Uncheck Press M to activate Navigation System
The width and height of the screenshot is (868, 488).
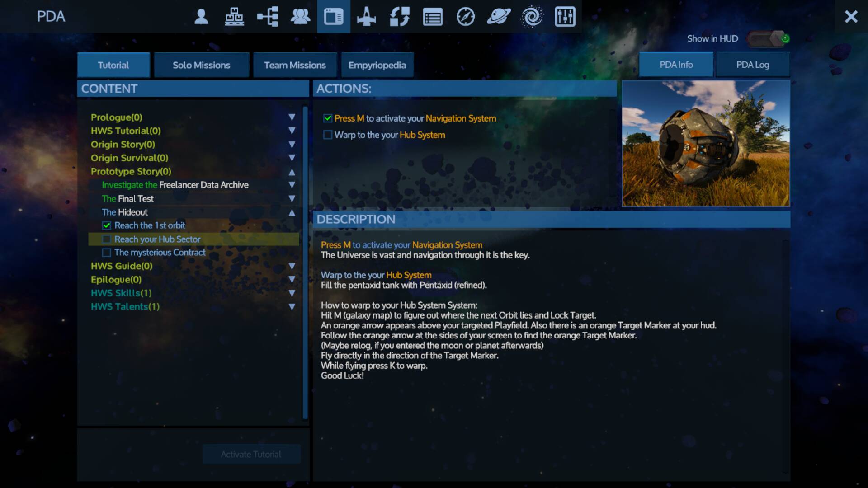(x=328, y=118)
